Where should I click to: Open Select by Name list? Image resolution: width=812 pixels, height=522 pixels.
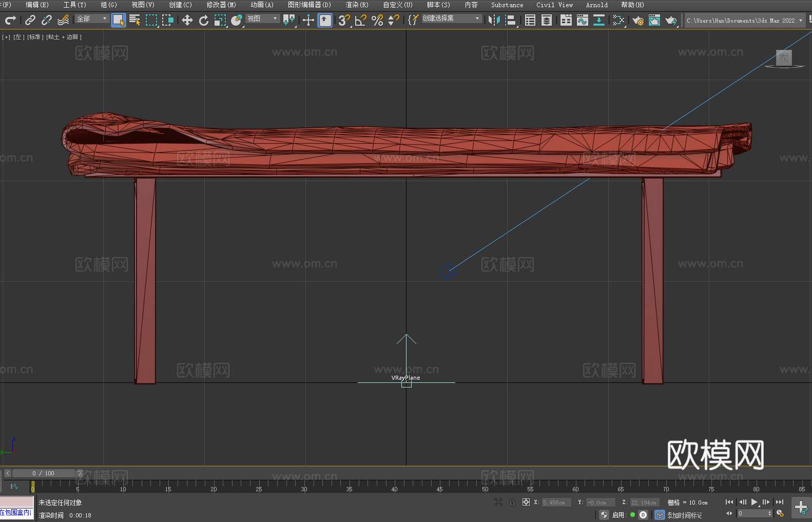coord(135,20)
